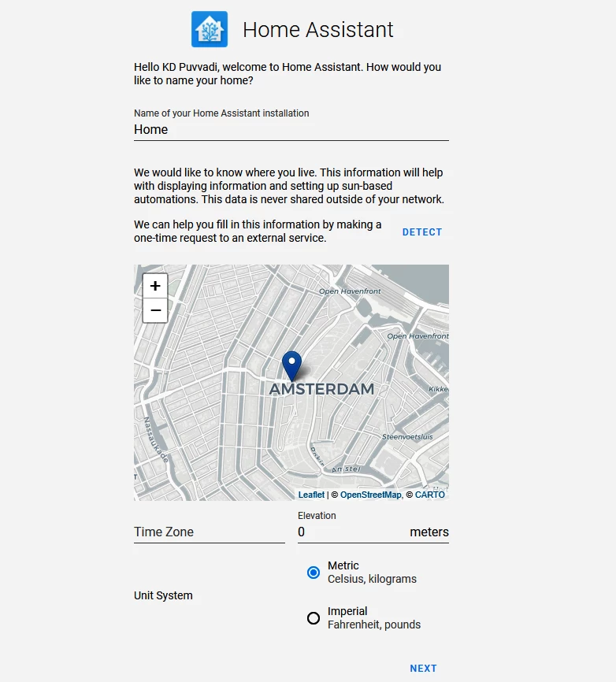Click the AMSTERDAM label on the map

[x=321, y=389]
